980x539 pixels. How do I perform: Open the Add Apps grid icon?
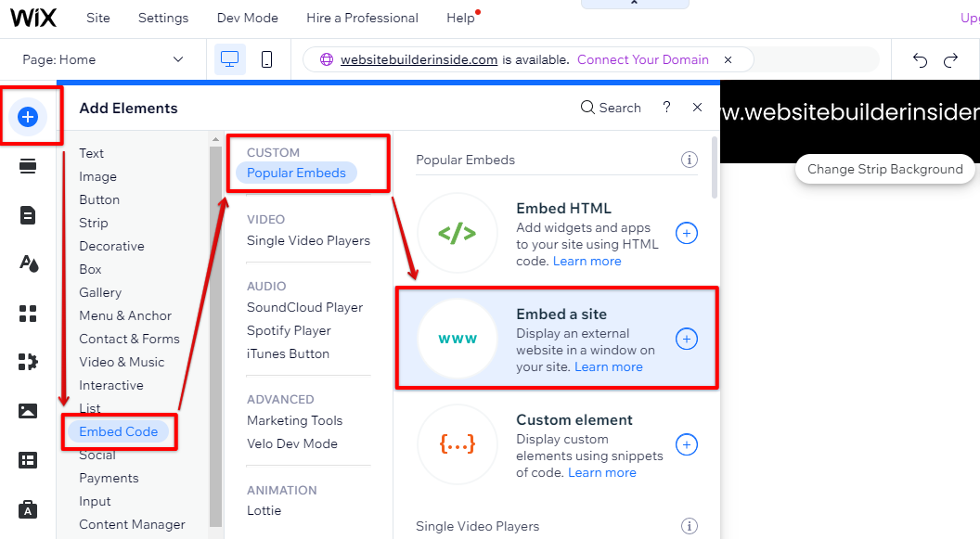[x=28, y=313]
